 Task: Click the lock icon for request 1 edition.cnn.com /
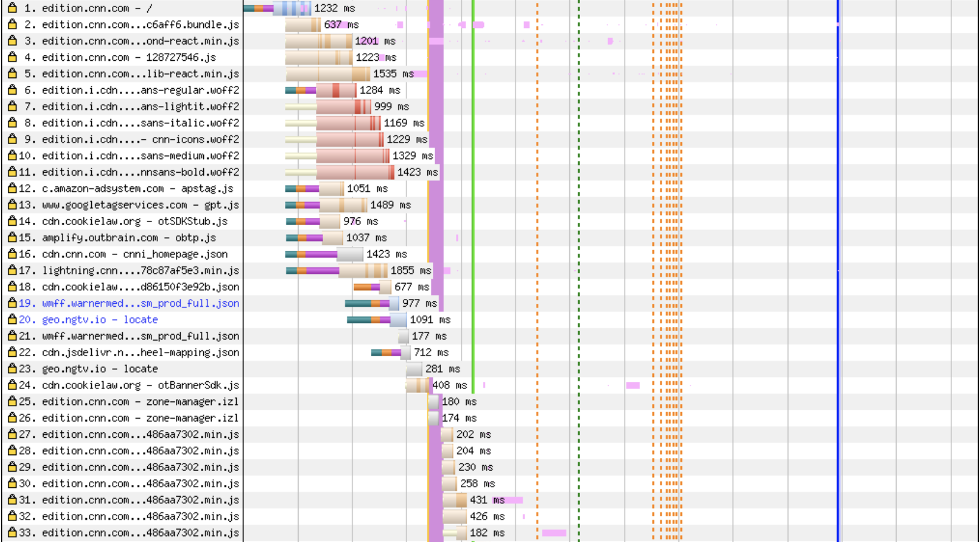pos(12,8)
